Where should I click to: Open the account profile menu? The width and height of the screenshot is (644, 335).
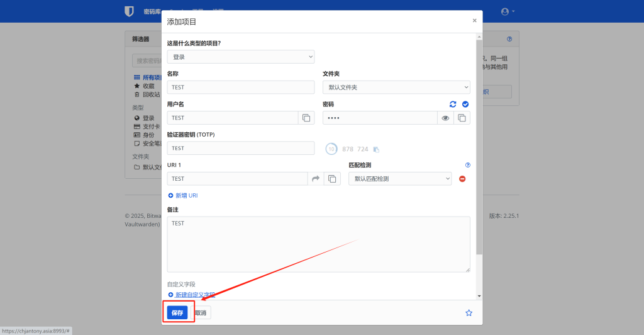508,11
